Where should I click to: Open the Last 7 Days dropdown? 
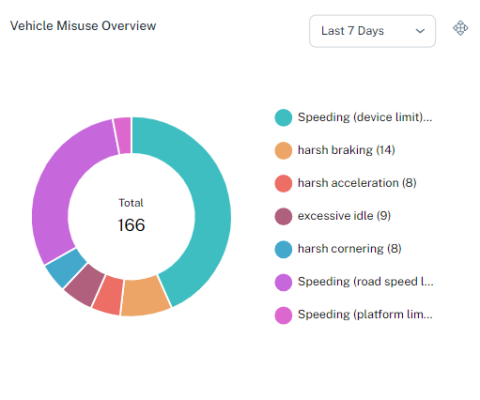[x=372, y=31]
